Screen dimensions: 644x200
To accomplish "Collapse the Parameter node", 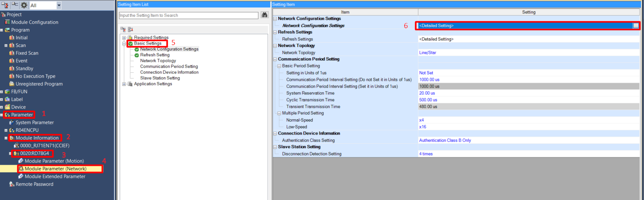I will tap(2, 115).
